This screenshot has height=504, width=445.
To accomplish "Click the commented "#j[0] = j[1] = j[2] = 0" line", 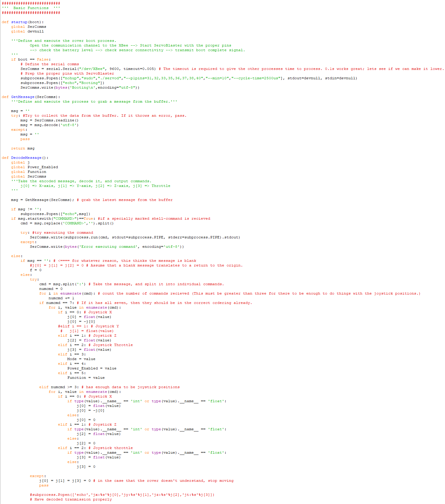I will click(x=136, y=265).
